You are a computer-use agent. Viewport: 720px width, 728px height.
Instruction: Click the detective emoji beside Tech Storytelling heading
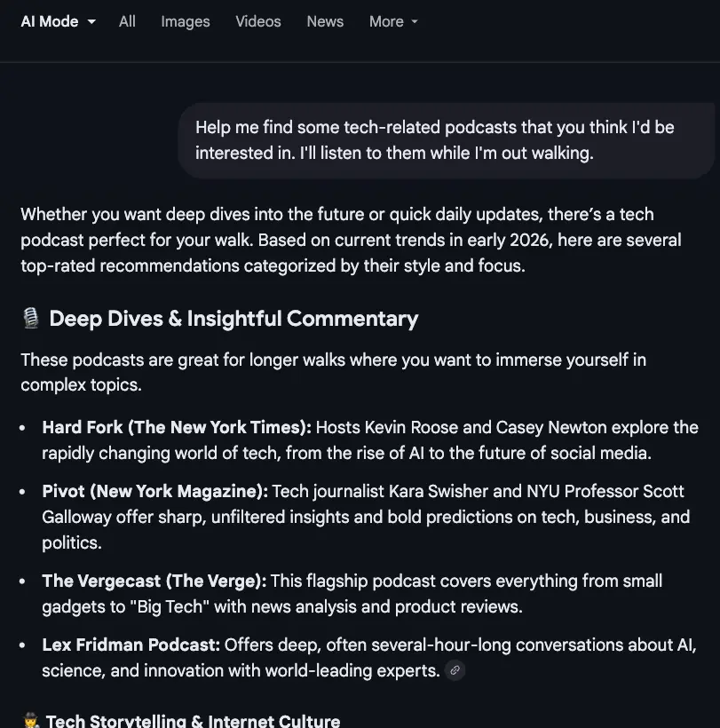click(x=31, y=721)
